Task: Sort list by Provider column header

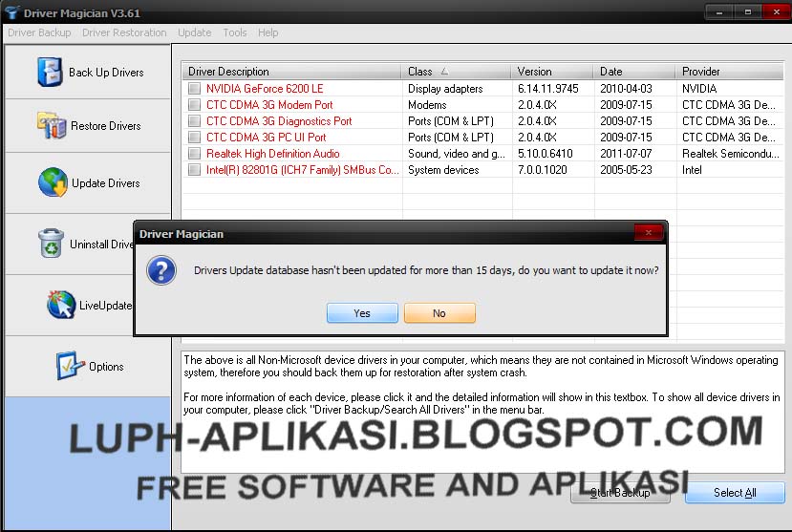Action: 730,72
